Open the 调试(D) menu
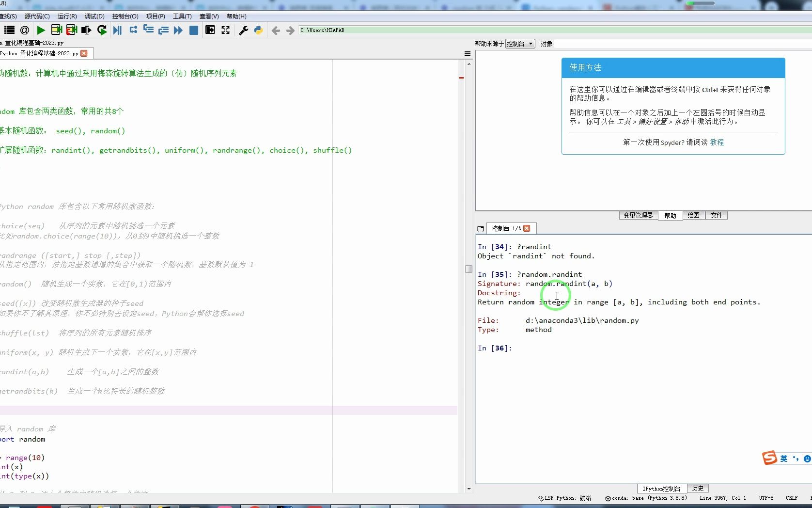Screen dimensions: 812x508 click(94, 16)
